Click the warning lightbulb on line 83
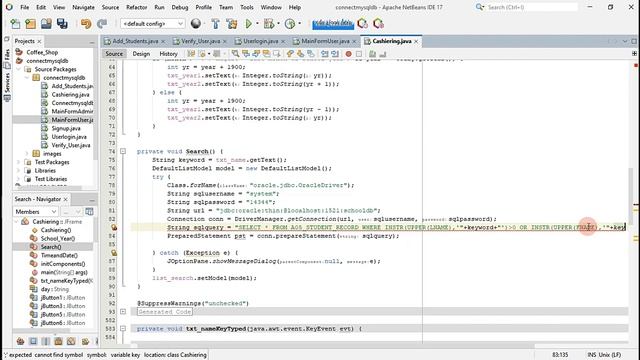The height and width of the screenshot is (360, 640). 114,227
